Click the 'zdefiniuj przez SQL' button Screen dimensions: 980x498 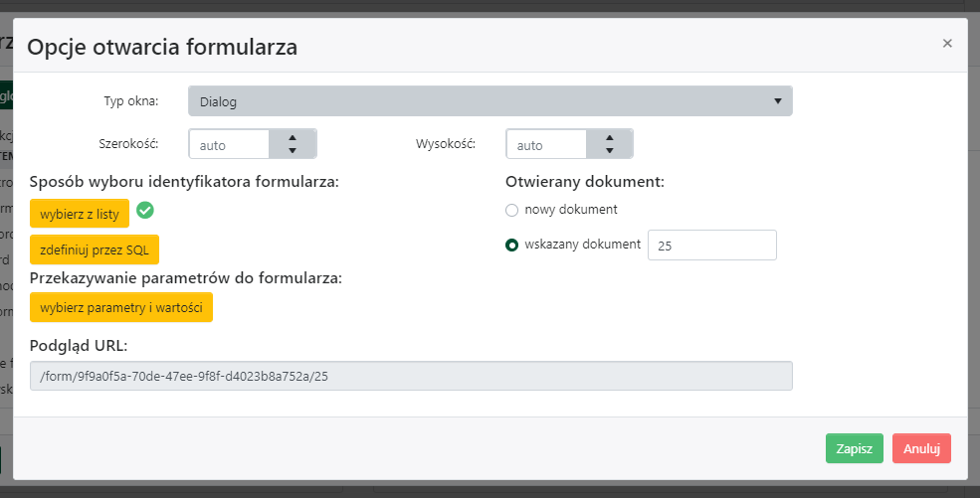point(95,249)
